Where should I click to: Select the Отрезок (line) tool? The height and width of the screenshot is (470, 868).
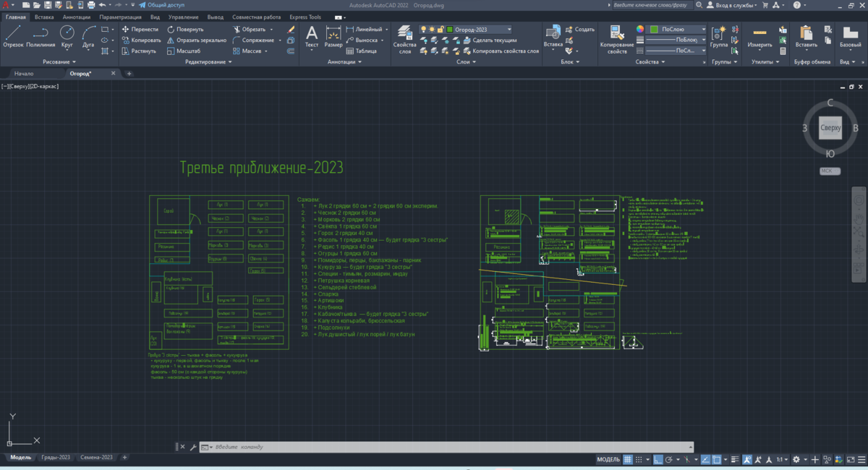pyautogui.click(x=13, y=36)
